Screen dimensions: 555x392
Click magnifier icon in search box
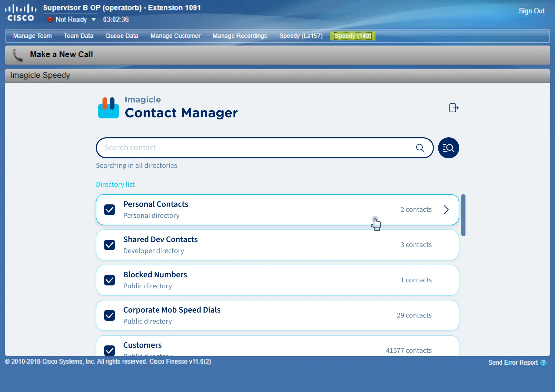pos(420,148)
